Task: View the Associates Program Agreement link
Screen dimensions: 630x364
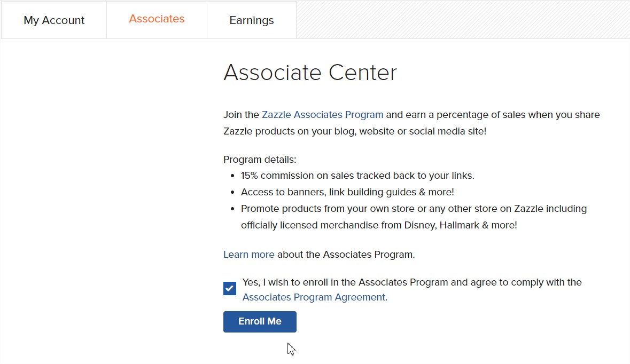Action: (314, 297)
